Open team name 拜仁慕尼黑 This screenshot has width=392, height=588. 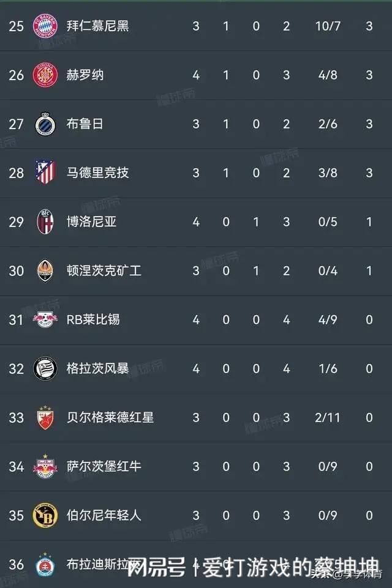click(97, 26)
